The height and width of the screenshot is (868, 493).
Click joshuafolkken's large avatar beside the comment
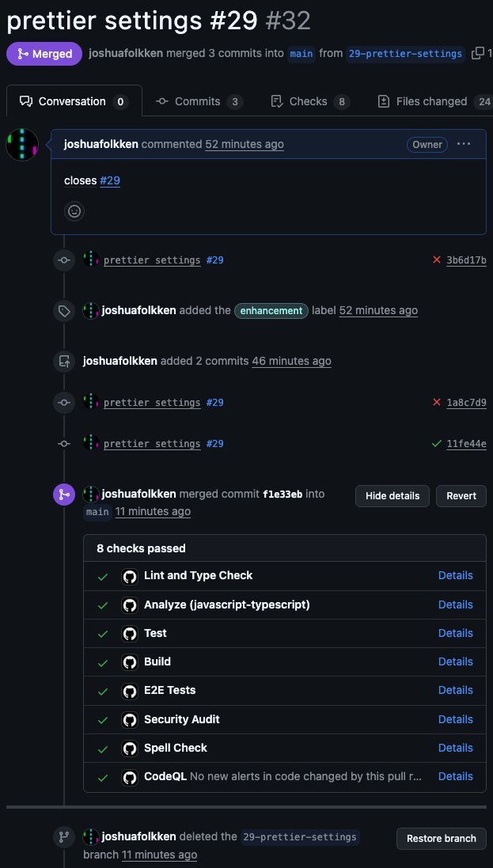pos(22,145)
